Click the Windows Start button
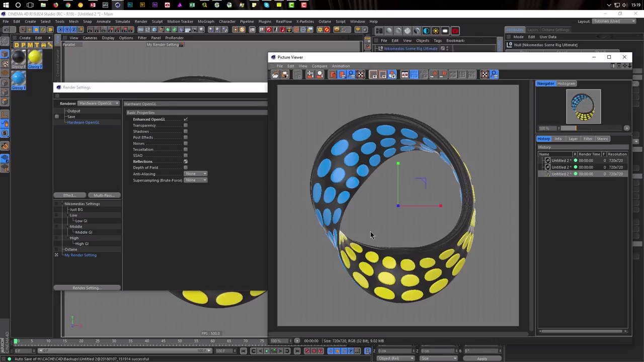Viewport: 644px width, 362px height. [6, 5]
